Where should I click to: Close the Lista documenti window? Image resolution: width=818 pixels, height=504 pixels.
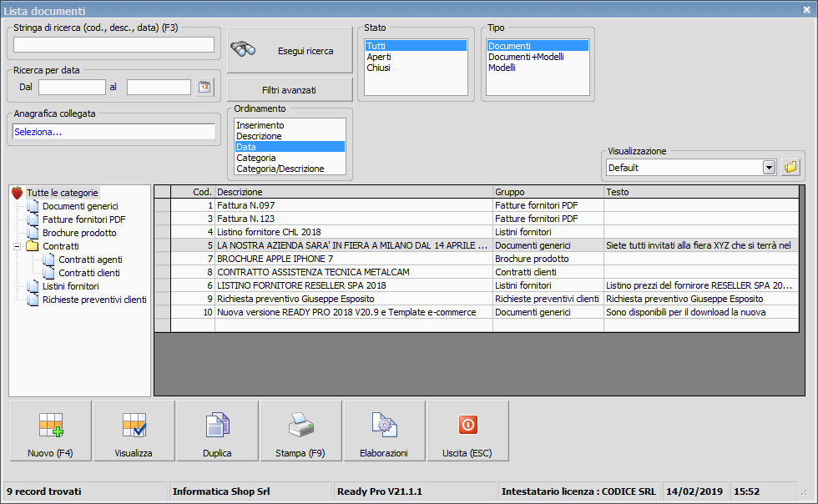pyautogui.click(x=806, y=10)
